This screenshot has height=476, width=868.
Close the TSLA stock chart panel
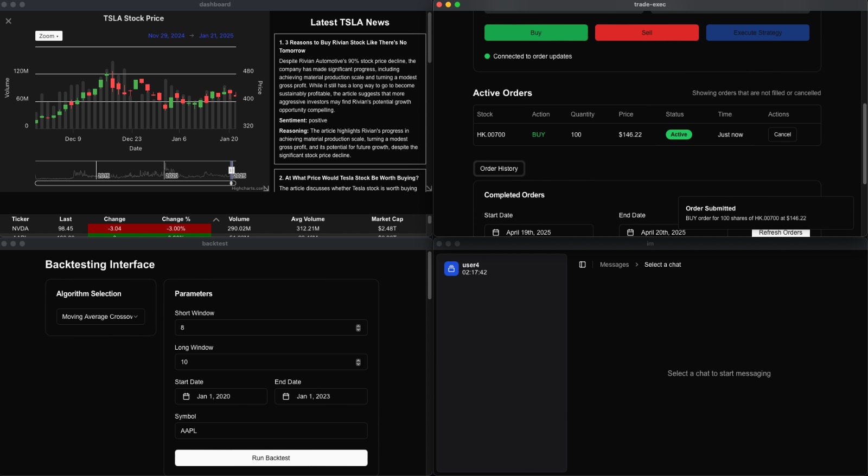[8, 21]
